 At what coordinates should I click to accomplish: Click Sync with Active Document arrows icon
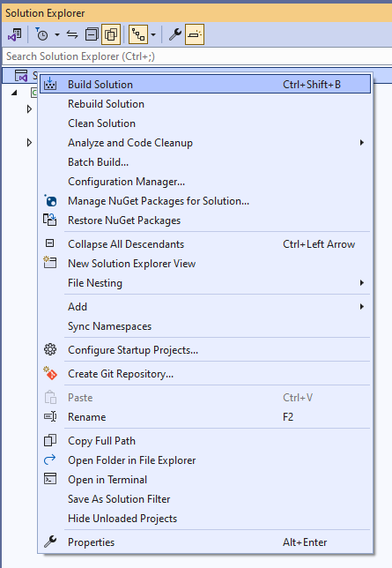pyautogui.click(x=72, y=34)
